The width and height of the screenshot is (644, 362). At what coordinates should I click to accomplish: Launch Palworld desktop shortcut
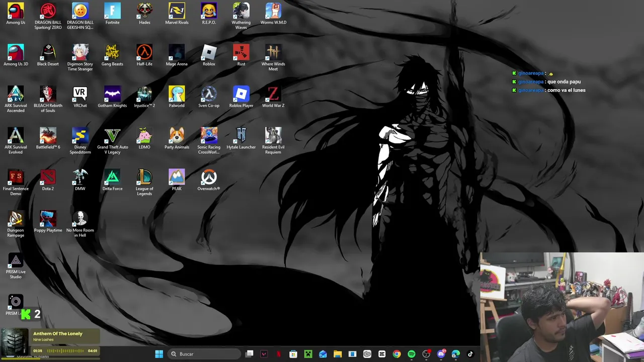177,97
